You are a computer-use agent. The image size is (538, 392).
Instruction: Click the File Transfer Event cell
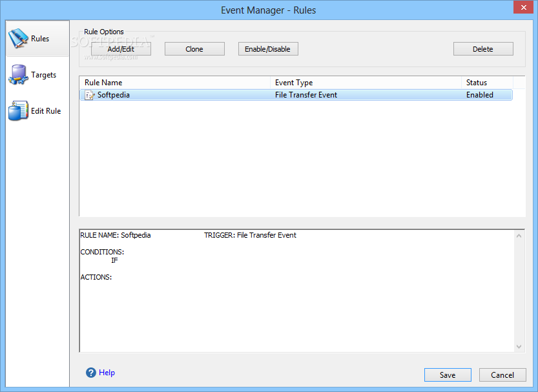click(306, 95)
